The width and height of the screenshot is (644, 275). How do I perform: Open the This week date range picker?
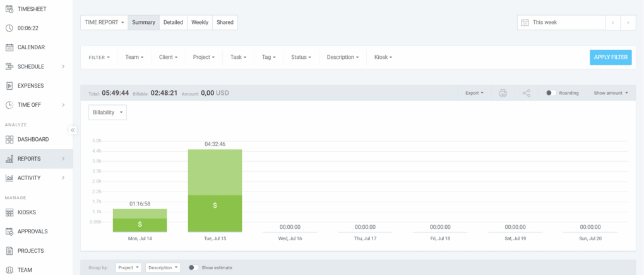click(x=560, y=22)
